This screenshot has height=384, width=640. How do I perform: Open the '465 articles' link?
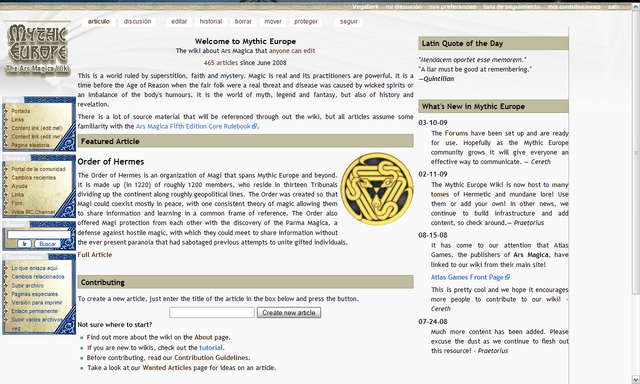pyautogui.click(x=221, y=63)
